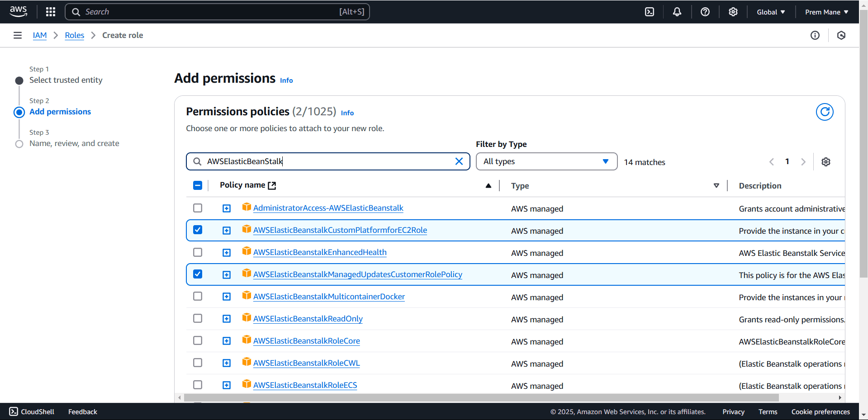Click the hexagon preferences icon in breadcrumb bar

[841, 35]
